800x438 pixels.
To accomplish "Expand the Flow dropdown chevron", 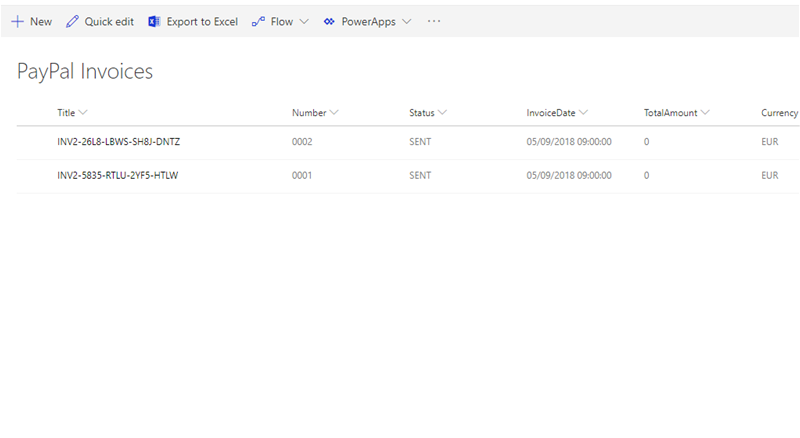I will click(x=304, y=21).
